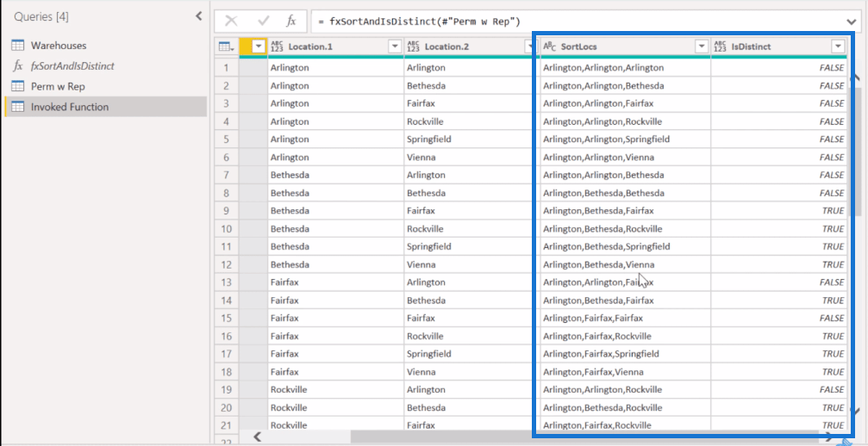This screenshot has width=868, height=446.
Task: Click the horizontal scrollbar left arrow
Action: click(257, 437)
